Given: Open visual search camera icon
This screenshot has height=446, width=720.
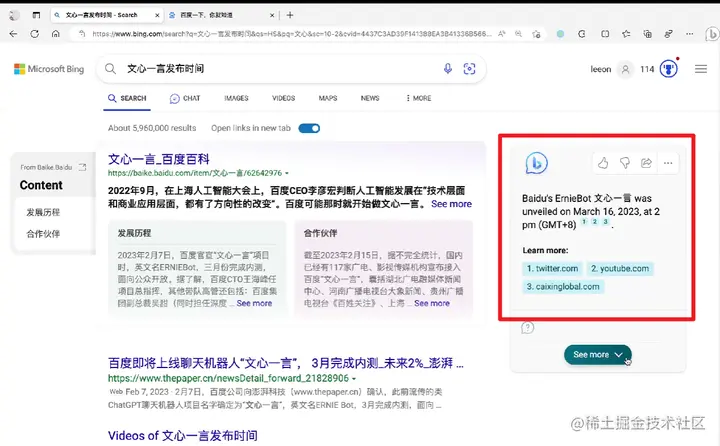Looking at the screenshot, I should point(469,69).
